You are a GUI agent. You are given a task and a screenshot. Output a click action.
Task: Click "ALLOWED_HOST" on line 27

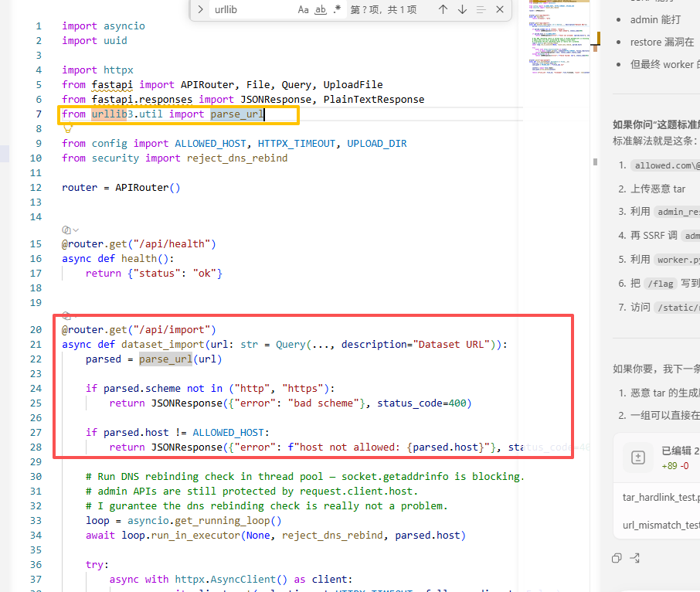click(228, 432)
